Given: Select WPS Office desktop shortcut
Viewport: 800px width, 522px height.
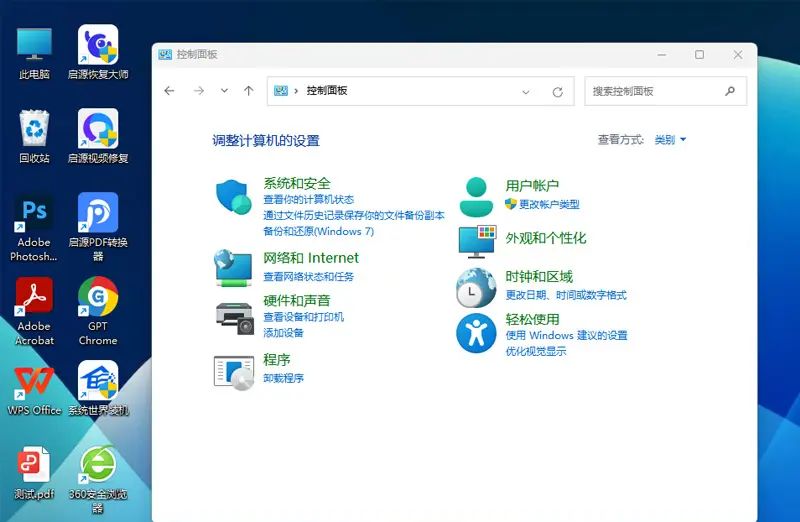Looking at the screenshot, I should (x=34, y=391).
